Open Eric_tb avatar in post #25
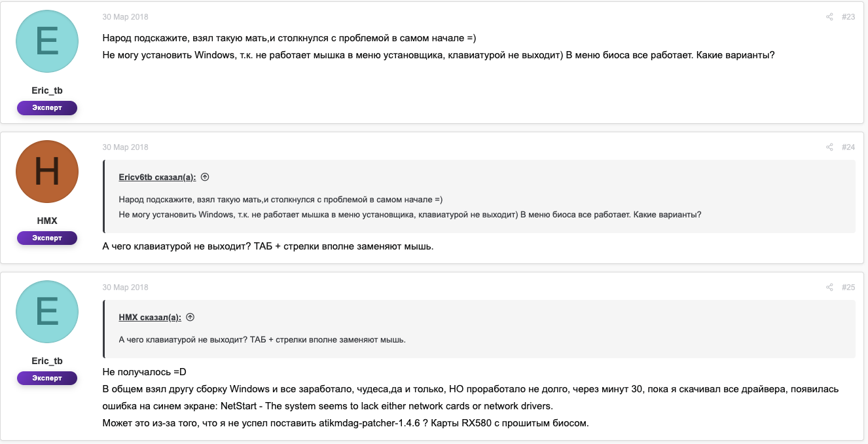868x444 pixels. click(47, 312)
